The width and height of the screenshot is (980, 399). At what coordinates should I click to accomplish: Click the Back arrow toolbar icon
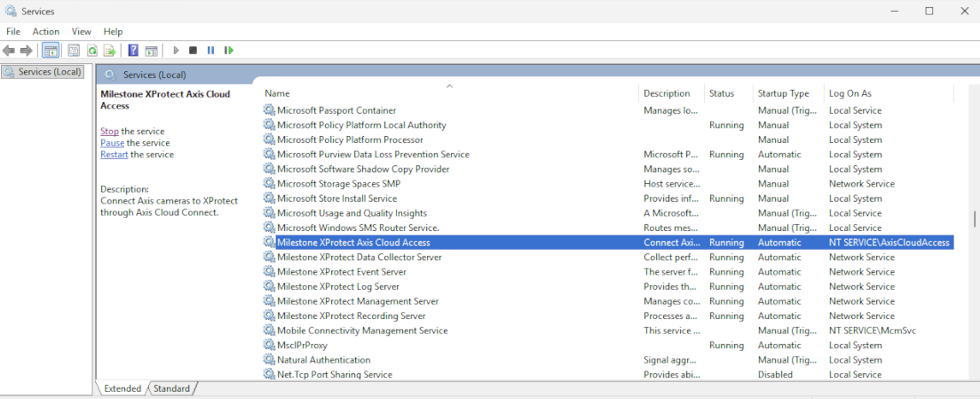point(9,51)
